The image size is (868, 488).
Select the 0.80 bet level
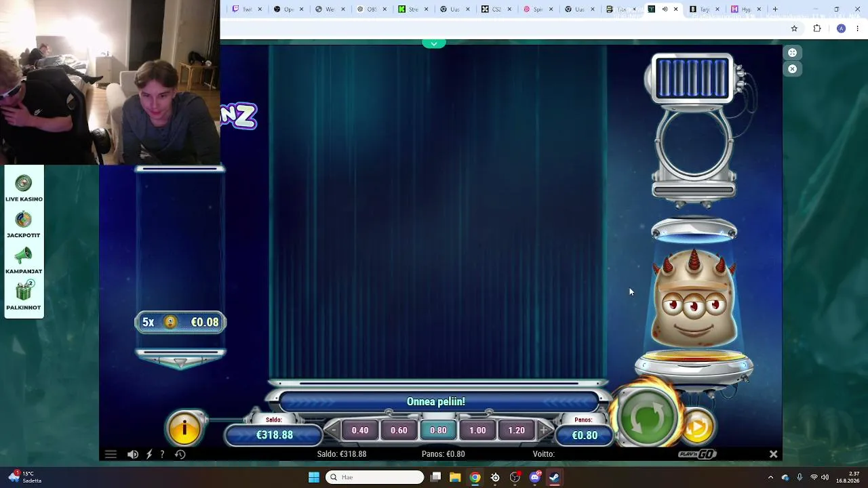[x=438, y=430]
